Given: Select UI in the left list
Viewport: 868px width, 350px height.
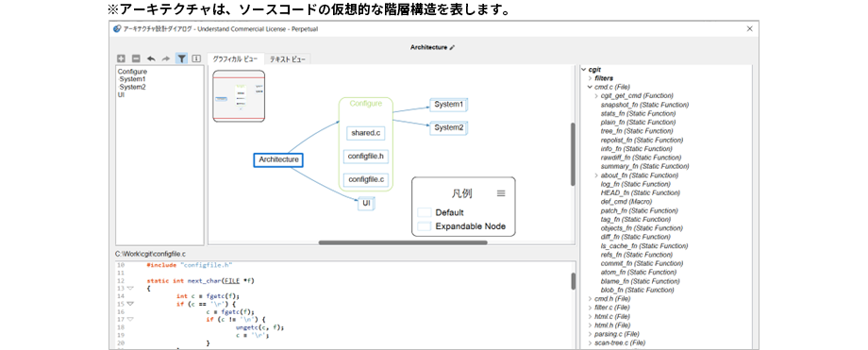Looking at the screenshot, I should [121, 94].
